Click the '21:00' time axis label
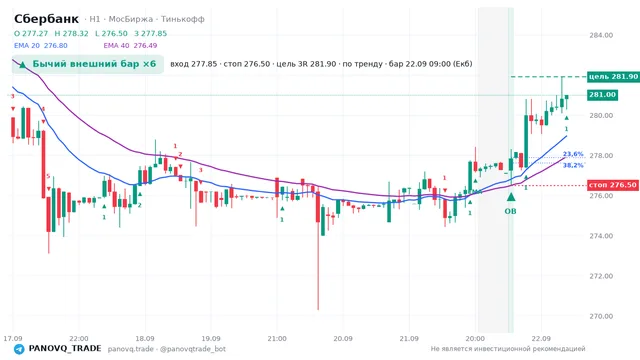 tap(277, 338)
